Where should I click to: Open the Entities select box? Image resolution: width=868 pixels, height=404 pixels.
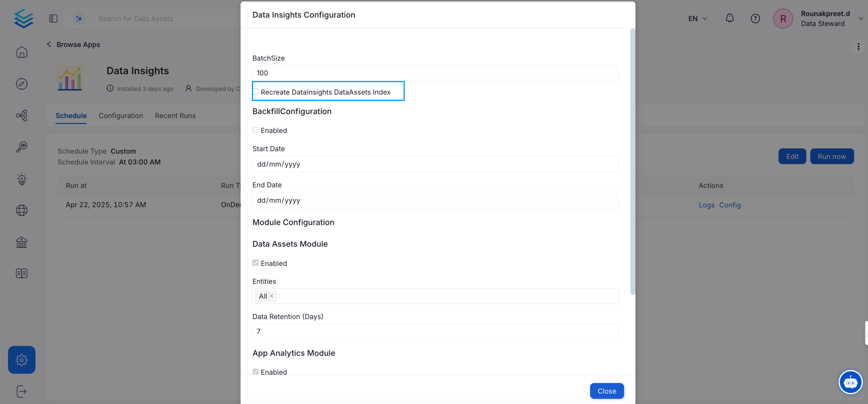click(435, 296)
